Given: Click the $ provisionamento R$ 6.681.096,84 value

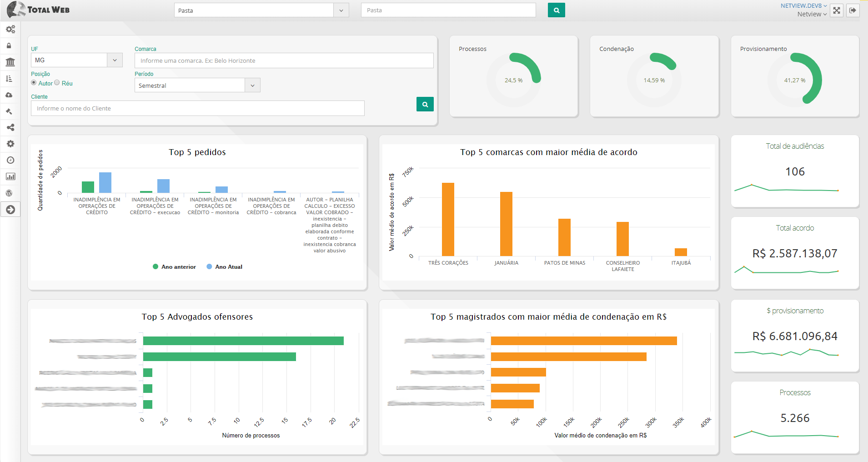Looking at the screenshot, I should point(795,336).
